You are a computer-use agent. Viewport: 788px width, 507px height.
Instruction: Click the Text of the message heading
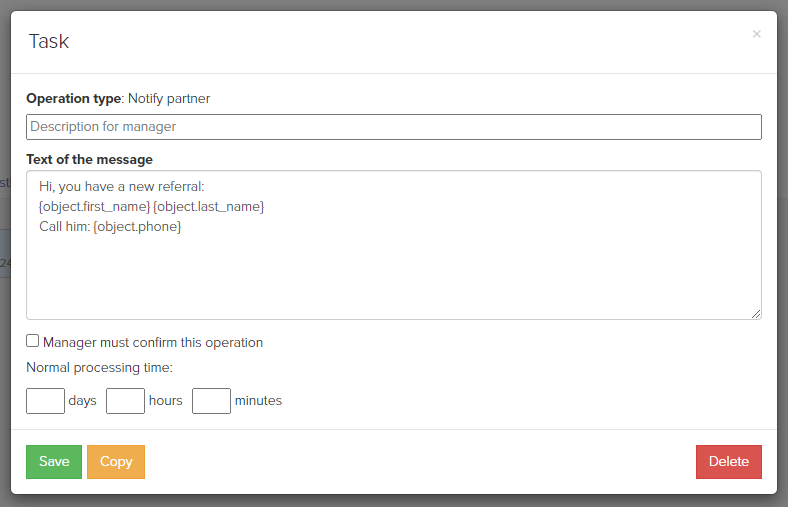pos(89,159)
